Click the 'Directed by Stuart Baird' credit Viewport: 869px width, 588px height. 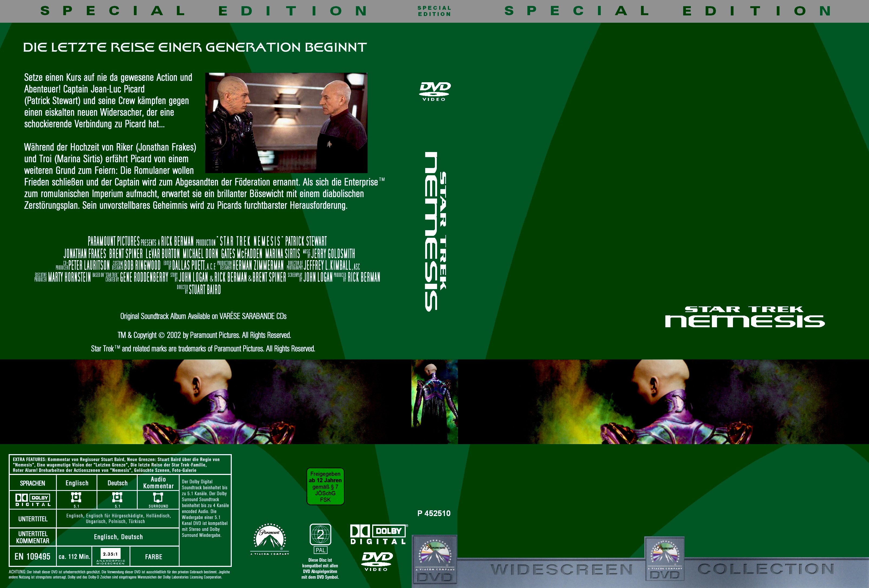(x=199, y=289)
